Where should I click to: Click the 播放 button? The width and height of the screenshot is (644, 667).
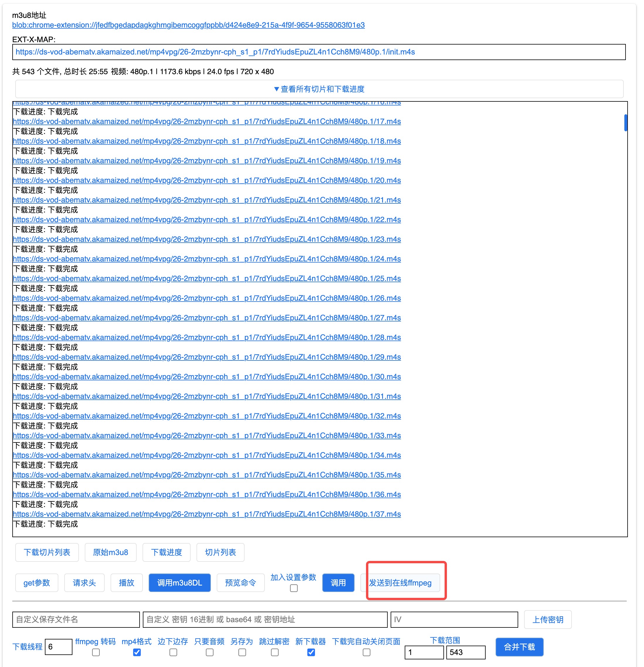tap(127, 583)
